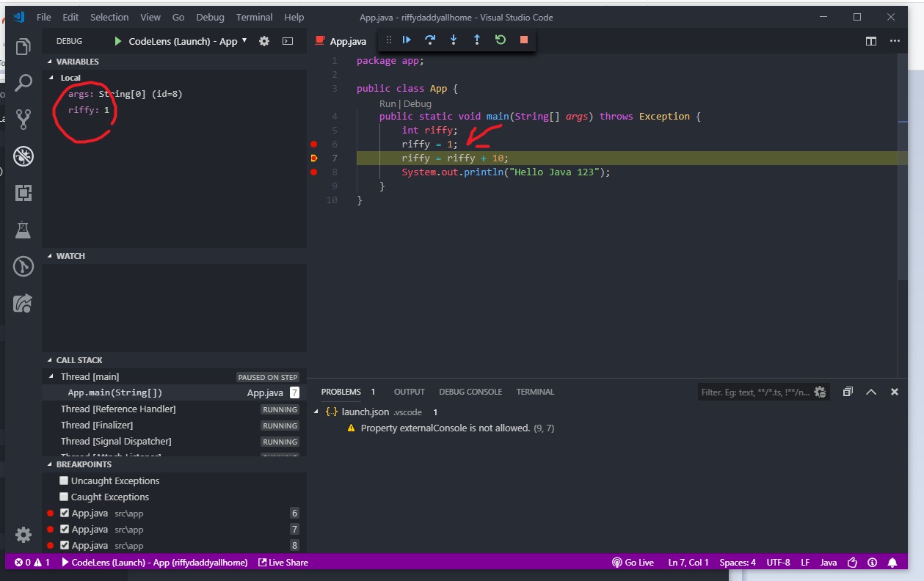The image size is (924, 581).
Task: Close the bottom panel
Action: click(x=895, y=392)
